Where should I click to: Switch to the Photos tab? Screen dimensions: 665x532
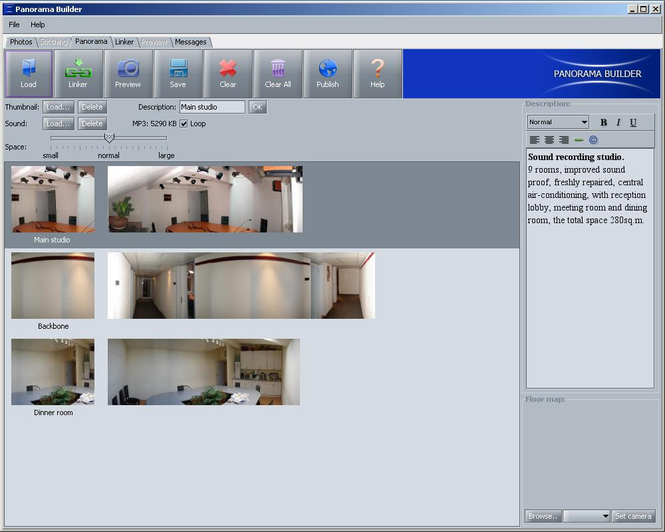21,42
